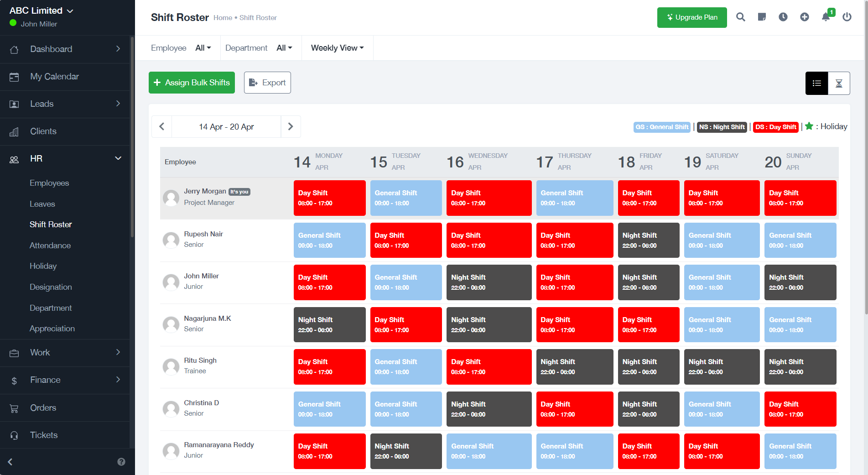
Task: Open the Employee All filter dropdown
Action: [x=203, y=47]
